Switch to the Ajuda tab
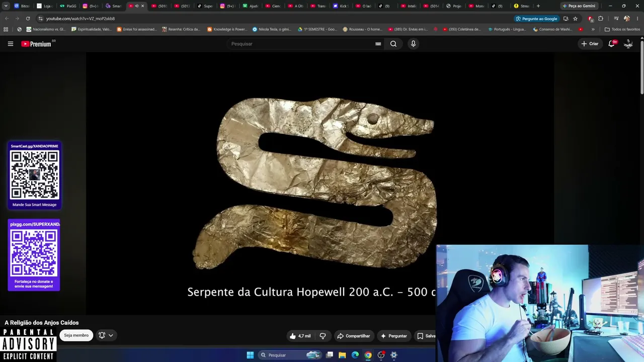This screenshot has height=362, width=644. pos(250,6)
